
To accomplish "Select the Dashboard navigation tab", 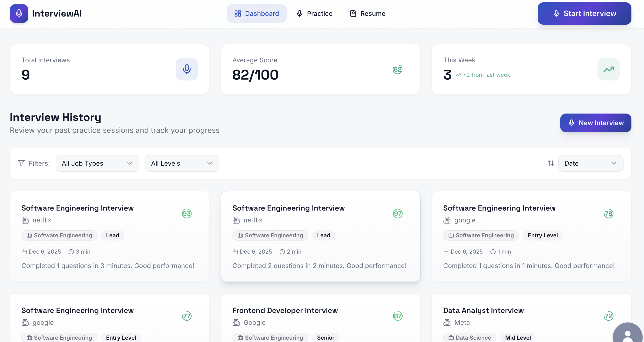I will pos(256,13).
